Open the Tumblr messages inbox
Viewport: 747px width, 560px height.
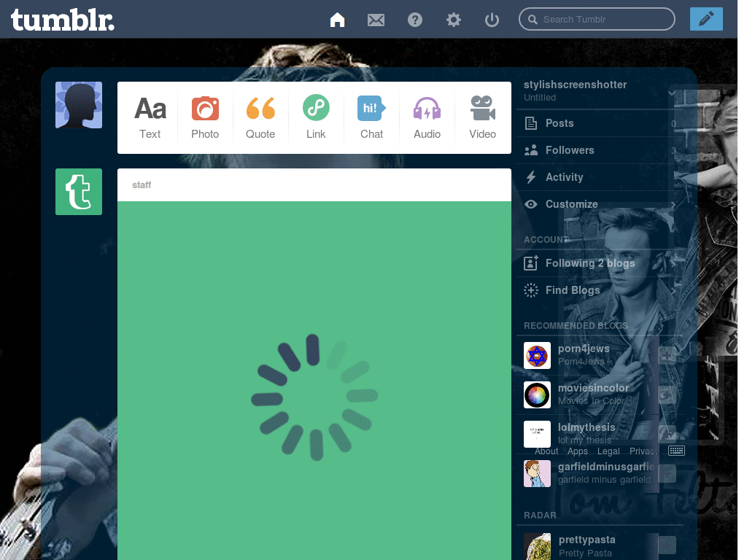[x=376, y=20]
